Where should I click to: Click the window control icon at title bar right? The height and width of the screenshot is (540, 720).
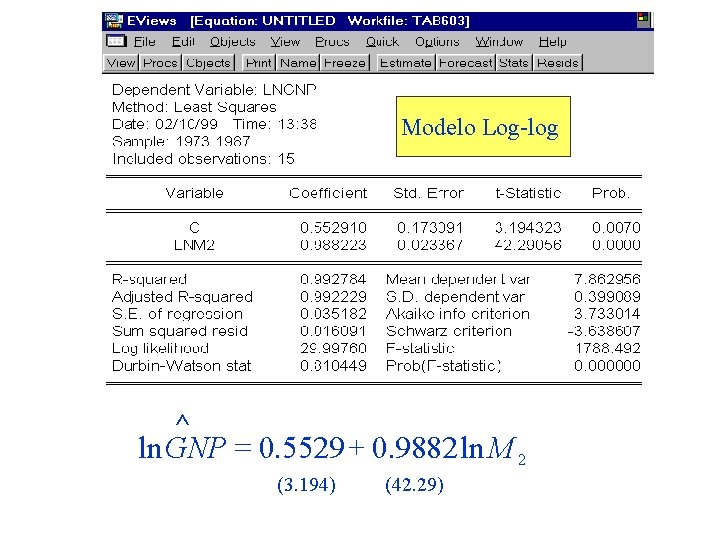pos(643,20)
